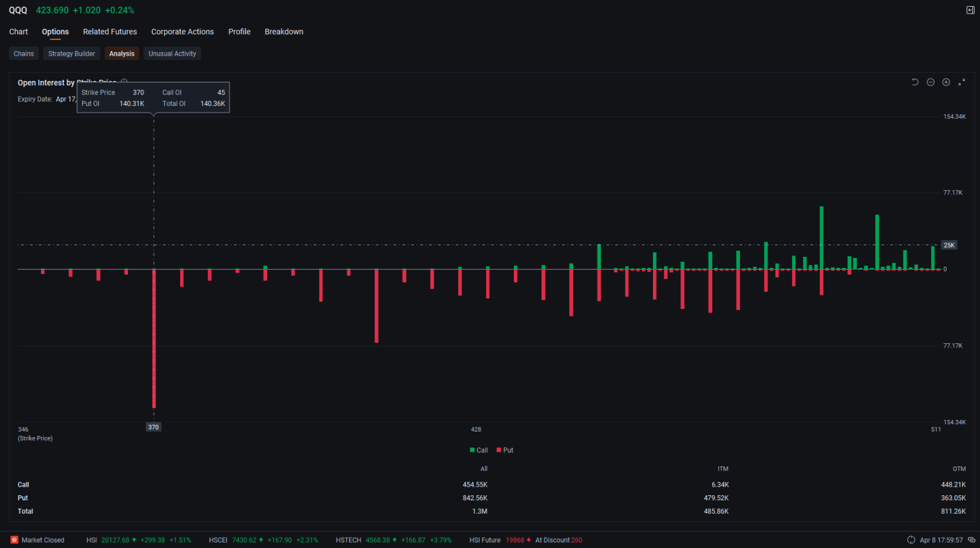
Task: Click the tallest green call bar
Action: 821,237
